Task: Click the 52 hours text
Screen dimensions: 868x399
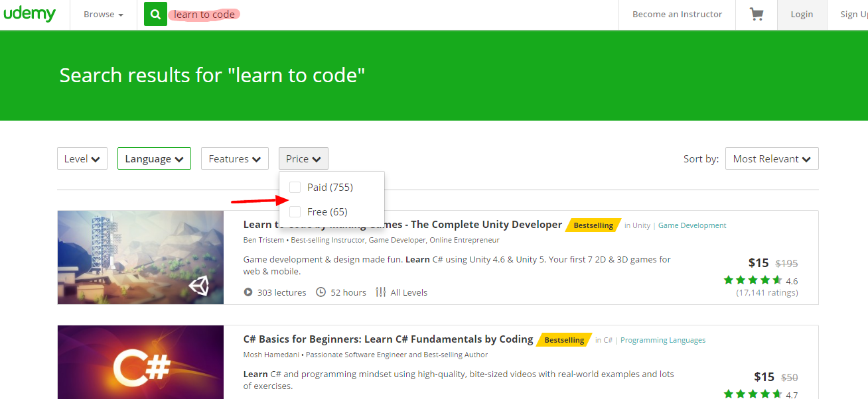Action: coord(348,292)
